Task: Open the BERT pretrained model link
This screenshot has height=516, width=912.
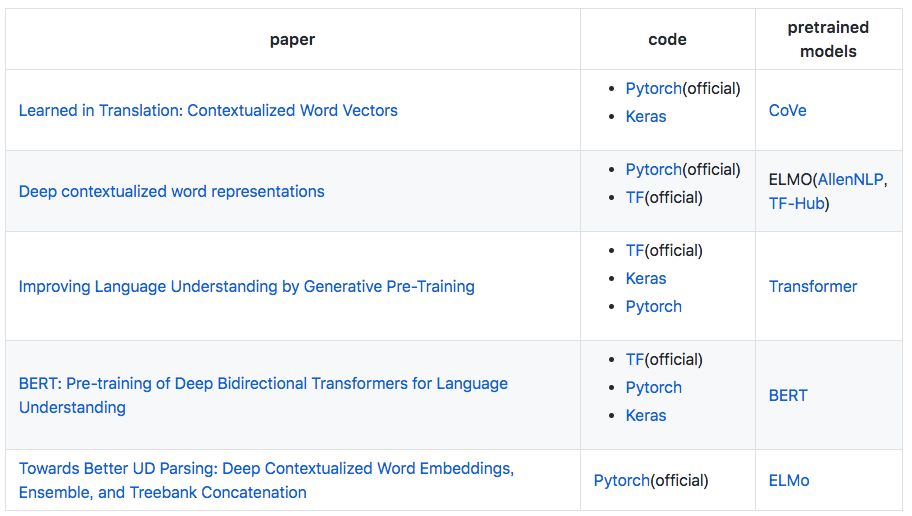Action: pos(788,395)
